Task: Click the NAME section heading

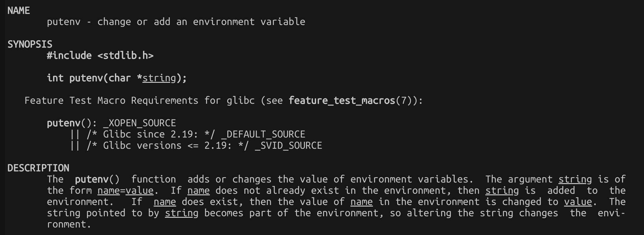Action: pyautogui.click(x=19, y=11)
